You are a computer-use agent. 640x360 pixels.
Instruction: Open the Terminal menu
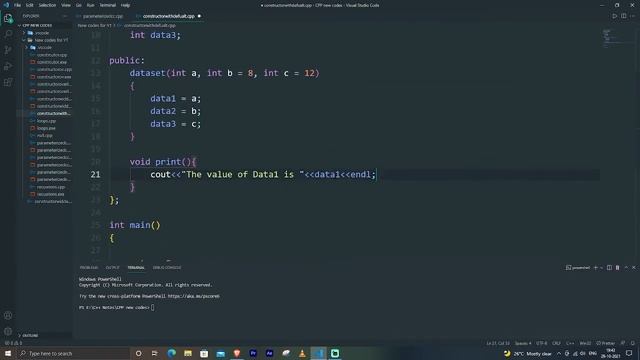coord(107,5)
